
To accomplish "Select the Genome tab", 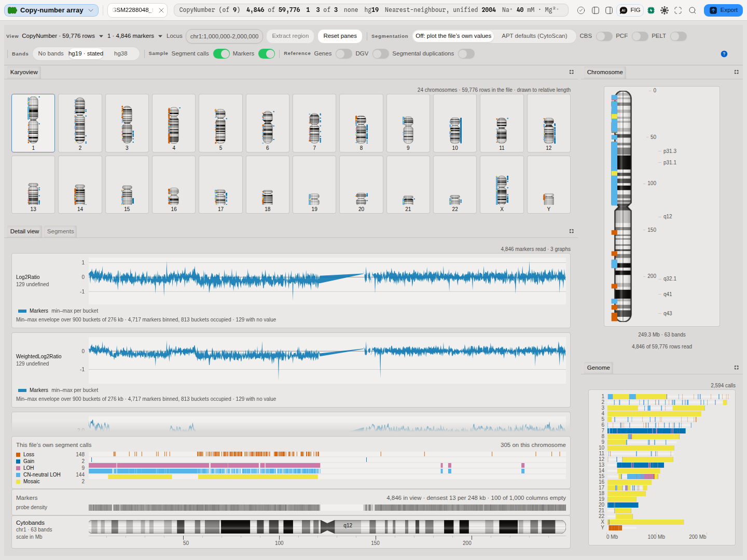I will [x=598, y=368].
